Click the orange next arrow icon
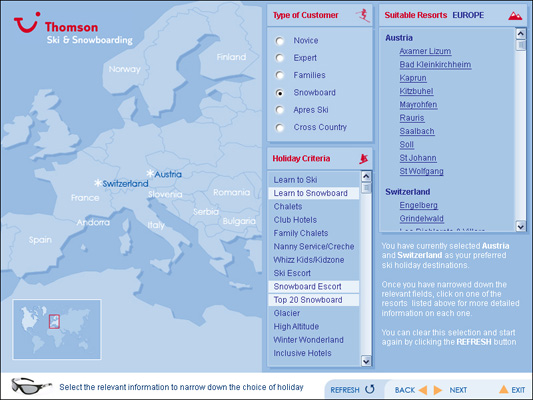 click(x=438, y=390)
